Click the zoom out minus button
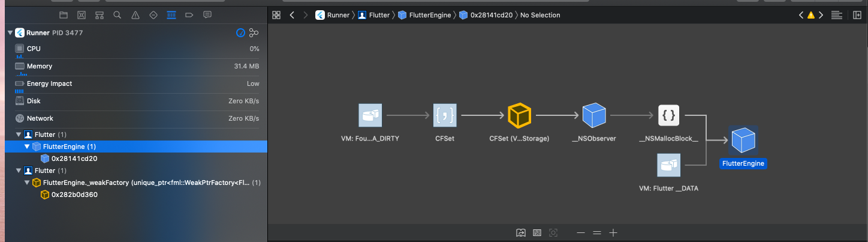Viewport: 868px width, 242px height. point(580,232)
